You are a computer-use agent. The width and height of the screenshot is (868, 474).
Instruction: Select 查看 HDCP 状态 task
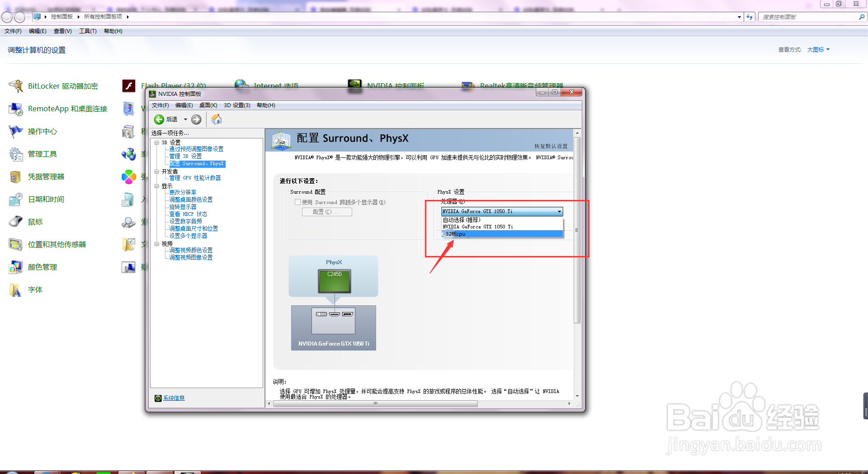(188, 214)
